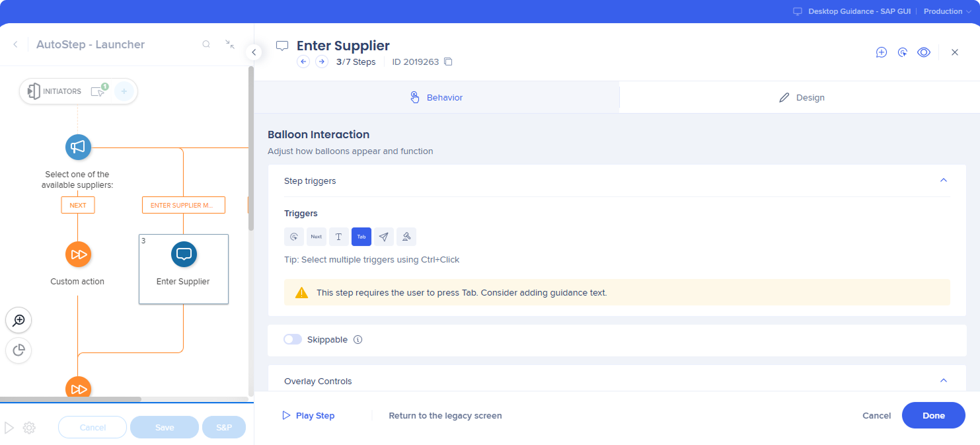Screen dimensions: 980x445
Task: Click the reselect element icon in header
Action: coord(903,52)
